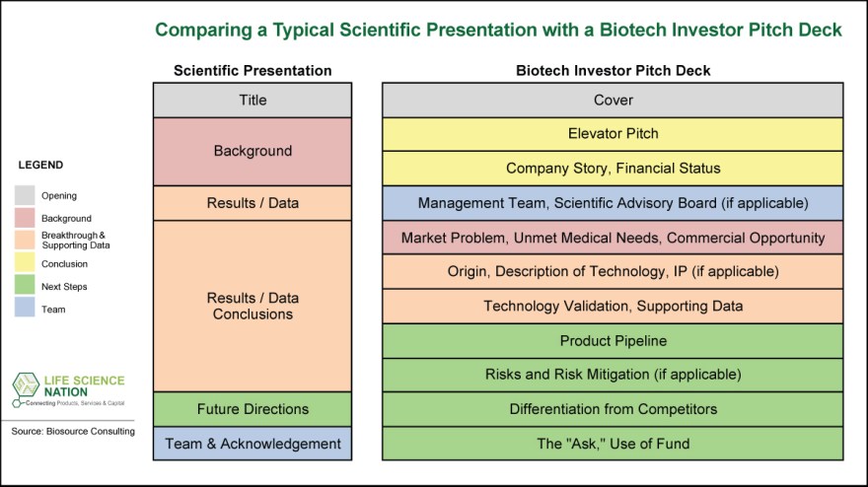
Task: Select the Biotech Investor Pitch Deck header
Action: point(613,71)
